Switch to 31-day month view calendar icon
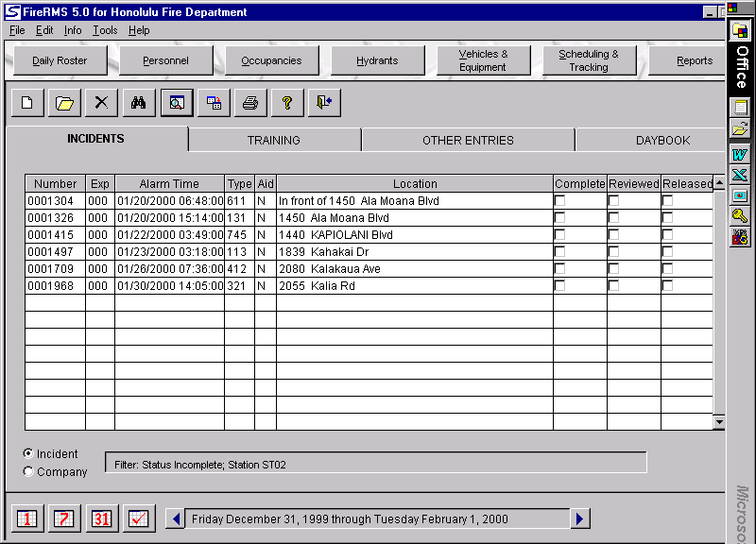The height and width of the screenshot is (544, 756). point(101,518)
